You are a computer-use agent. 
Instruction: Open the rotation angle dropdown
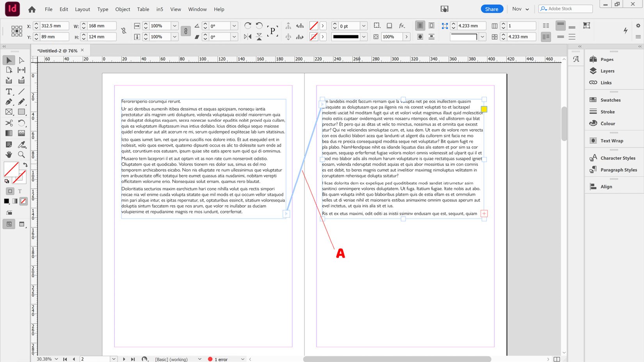click(234, 26)
